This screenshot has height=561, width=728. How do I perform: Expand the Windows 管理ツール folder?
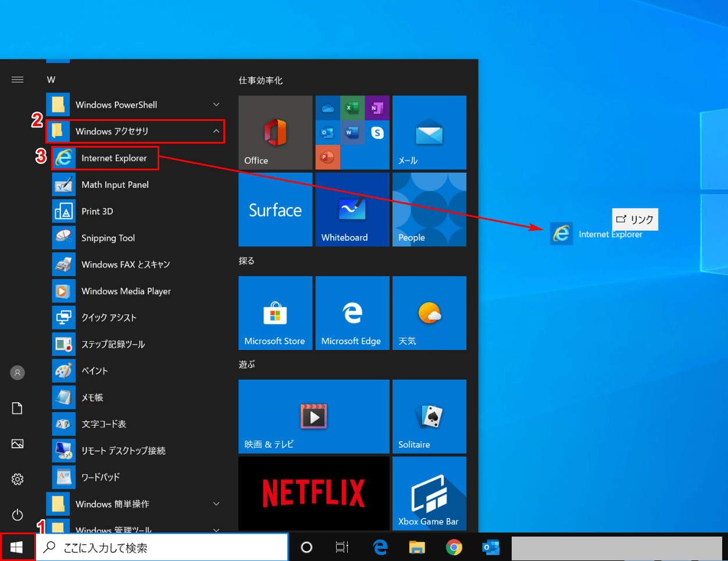click(x=135, y=526)
